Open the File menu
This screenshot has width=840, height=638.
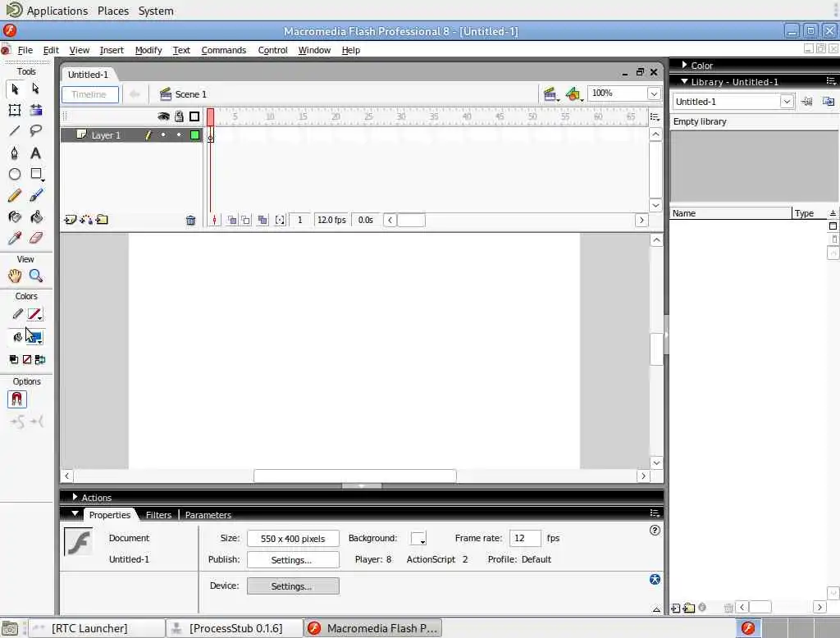point(25,50)
